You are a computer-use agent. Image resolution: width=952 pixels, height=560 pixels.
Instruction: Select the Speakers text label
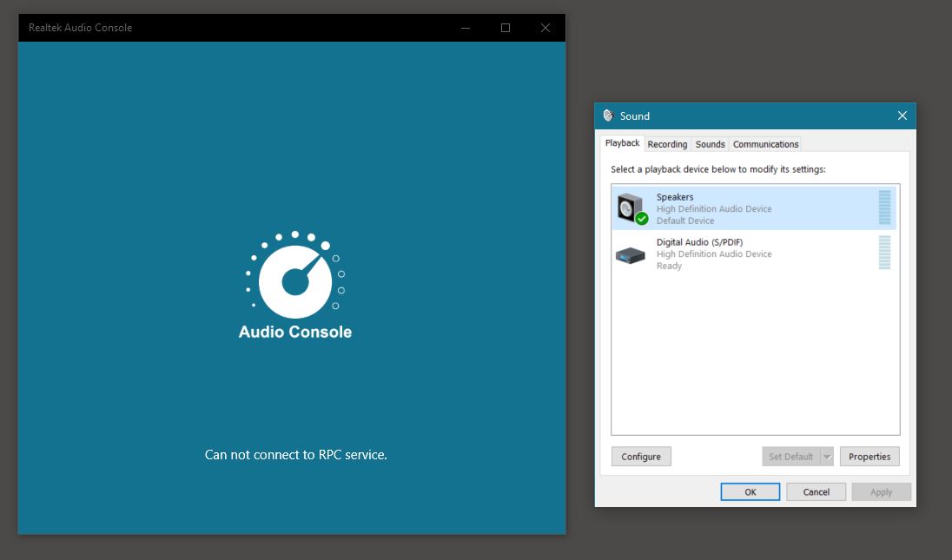click(675, 197)
